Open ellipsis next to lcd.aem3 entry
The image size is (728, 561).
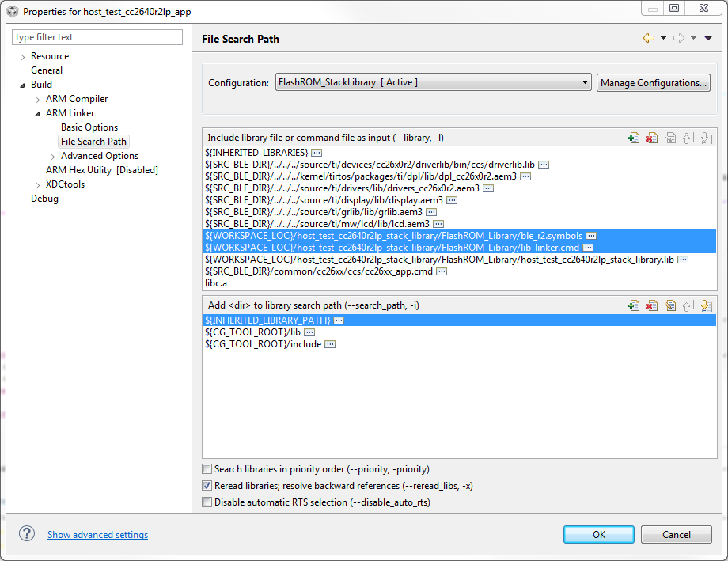point(438,224)
